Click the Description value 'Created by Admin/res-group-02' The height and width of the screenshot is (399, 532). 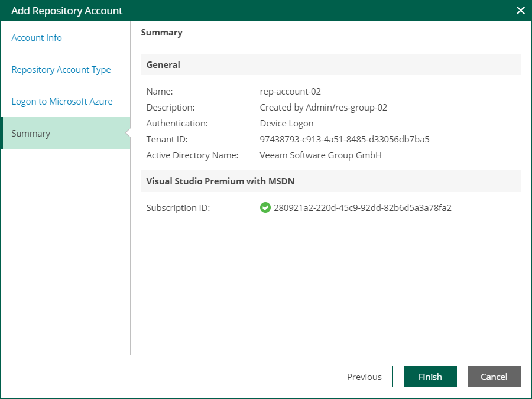click(323, 108)
